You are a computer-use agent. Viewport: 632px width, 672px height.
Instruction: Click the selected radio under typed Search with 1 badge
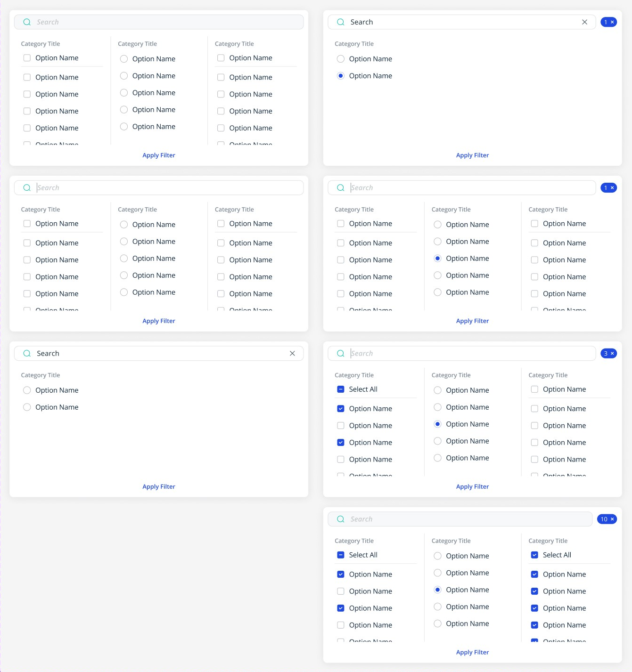pyautogui.click(x=341, y=76)
